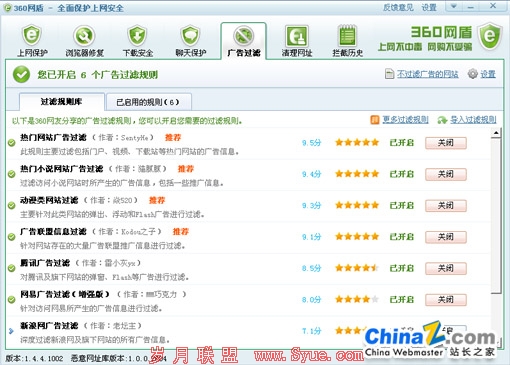Switch to the 已启用的规则(6) tab
The image size is (510, 365).
tap(148, 102)
